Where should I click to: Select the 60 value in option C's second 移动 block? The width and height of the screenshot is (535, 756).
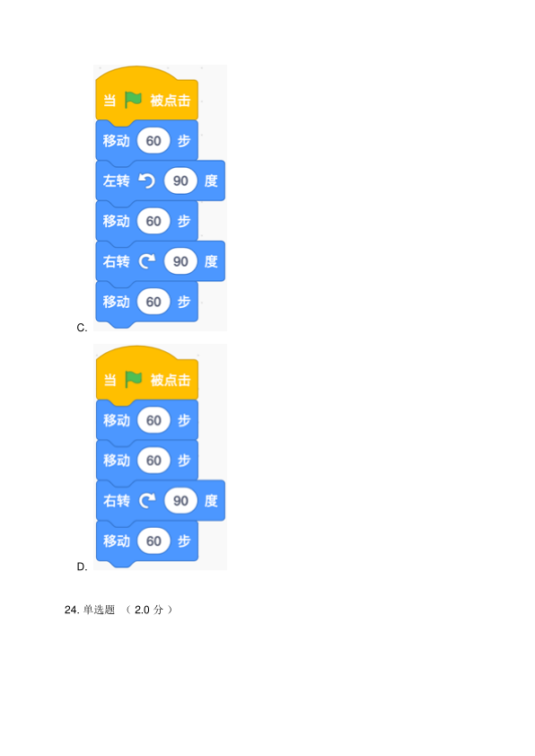pyautogui.click(x=153, y=221)
